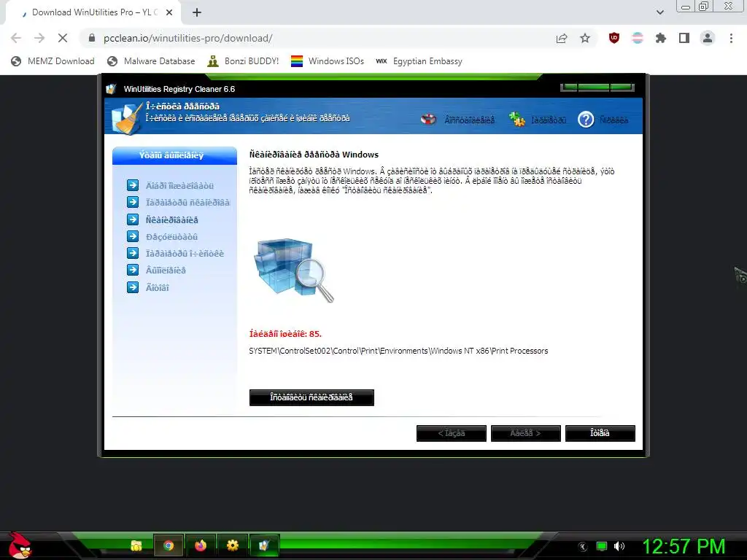Click the WinUtilities Registry Cleaner title icon
Screen dimensions: 747x560
[x=111, y=88]
